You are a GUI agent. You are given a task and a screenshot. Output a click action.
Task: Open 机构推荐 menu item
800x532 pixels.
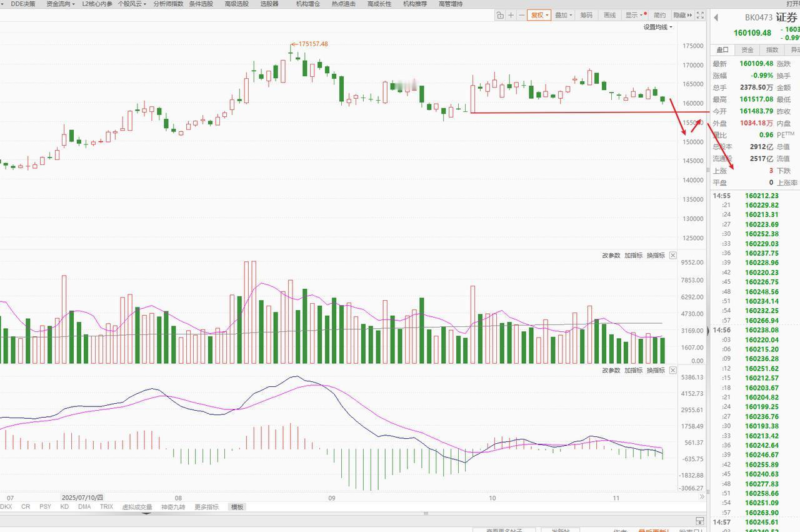(x=415, y=4)
